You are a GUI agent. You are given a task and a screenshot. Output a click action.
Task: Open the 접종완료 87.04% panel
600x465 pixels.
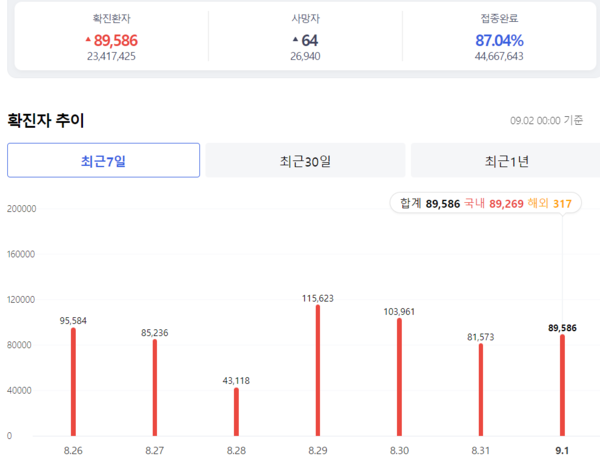click(x=499, y=38)
